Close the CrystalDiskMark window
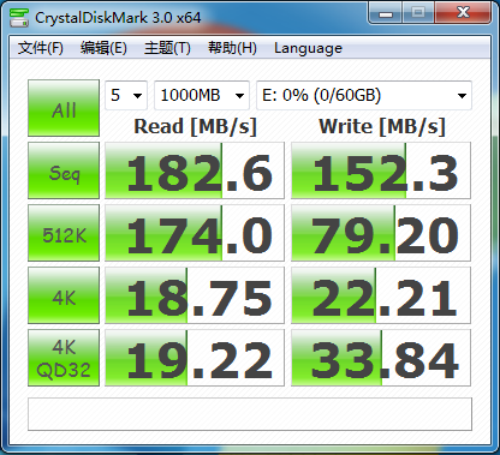 click(463, 13)
